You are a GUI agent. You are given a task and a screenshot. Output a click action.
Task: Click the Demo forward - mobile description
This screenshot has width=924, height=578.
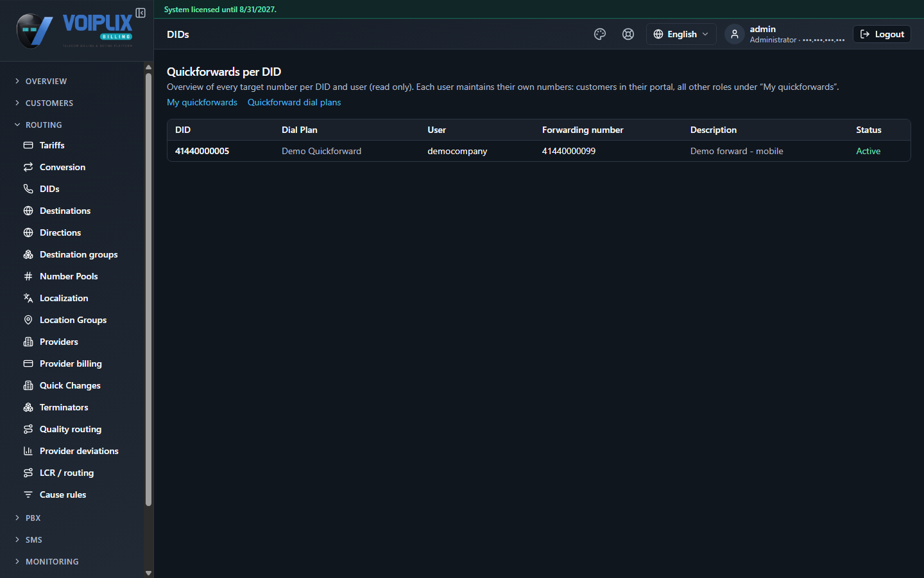tap(737, 151)
